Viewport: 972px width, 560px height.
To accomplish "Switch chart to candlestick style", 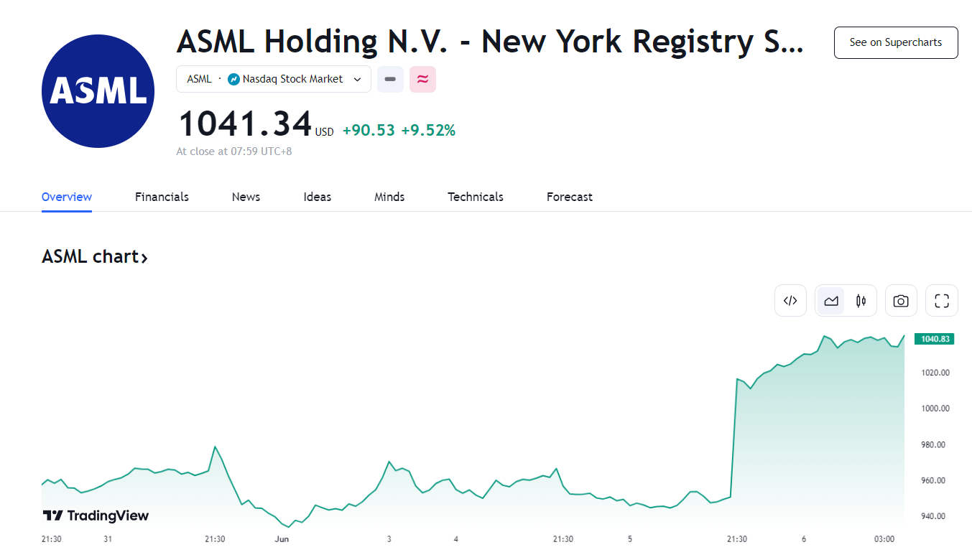I will 861,301.
